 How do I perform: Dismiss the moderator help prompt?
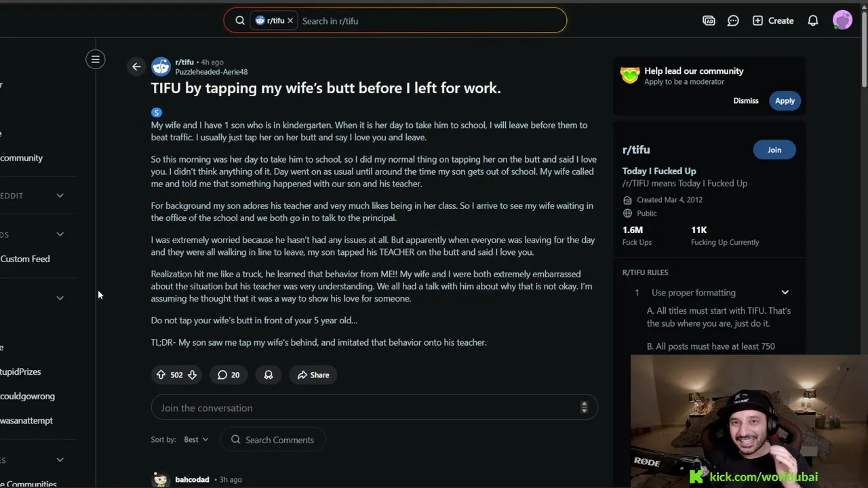tap(746, 101)
